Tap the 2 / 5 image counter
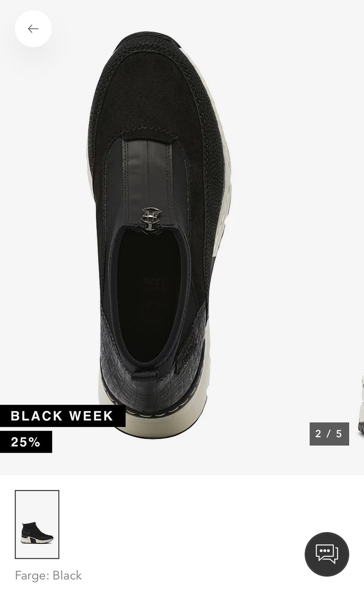Image resolution: width=364 pixels, height=597 pixels. pyautogui.click(x=329, y=434)
